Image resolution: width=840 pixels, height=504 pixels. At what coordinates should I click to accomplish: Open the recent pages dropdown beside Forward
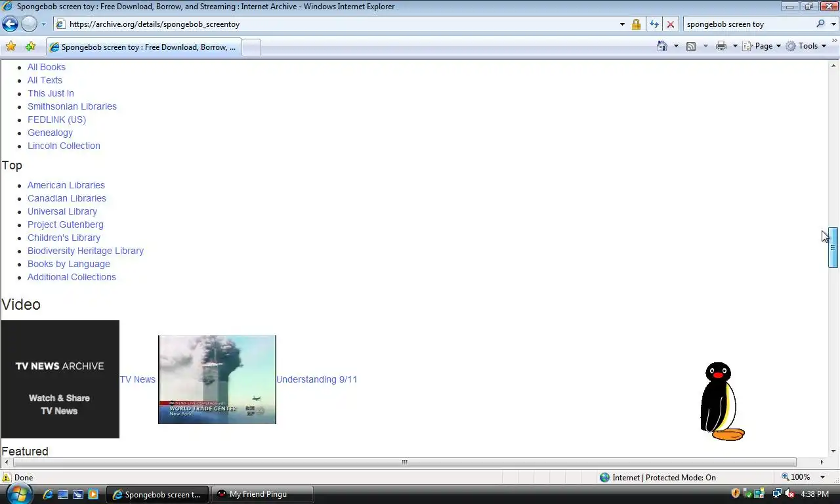tap(43, 24)
